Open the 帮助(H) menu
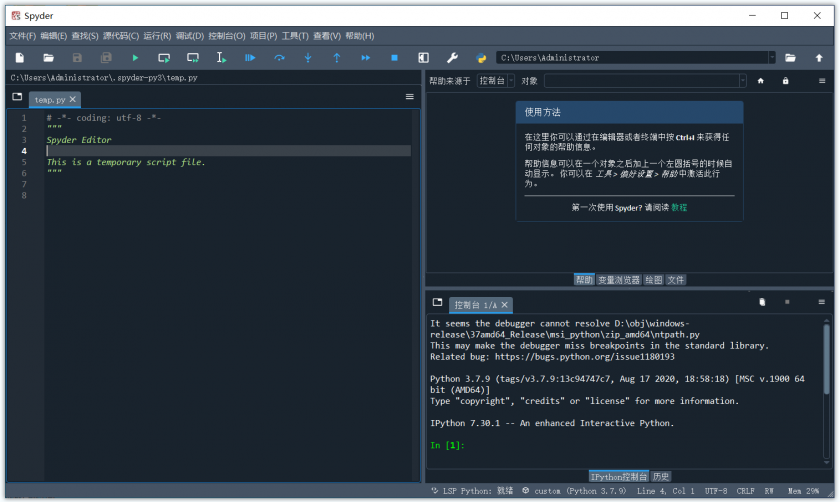Image resolution: width=840 pixels, height=502 pixels. (x=359, y=36)
